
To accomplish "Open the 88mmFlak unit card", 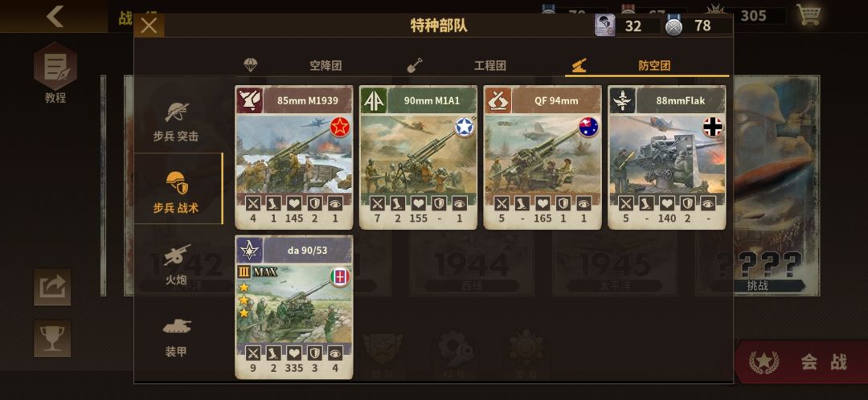I will point(666,157).
